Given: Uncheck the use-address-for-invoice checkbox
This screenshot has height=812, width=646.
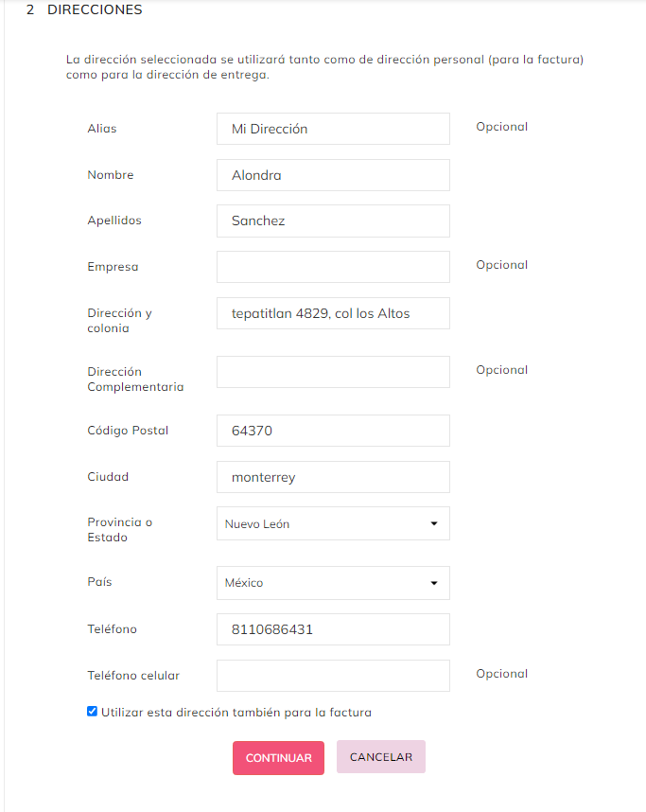Looking at the screenshot, I should point(92,712).
